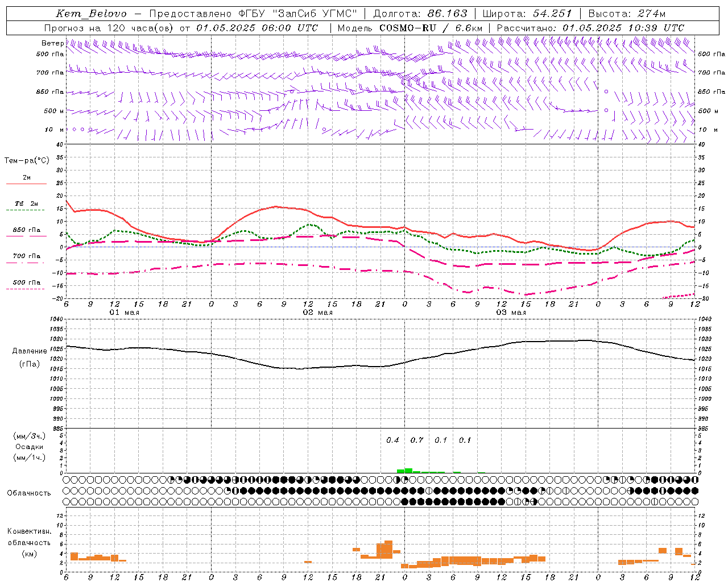Select the 02 мая date label

point(318,313)
